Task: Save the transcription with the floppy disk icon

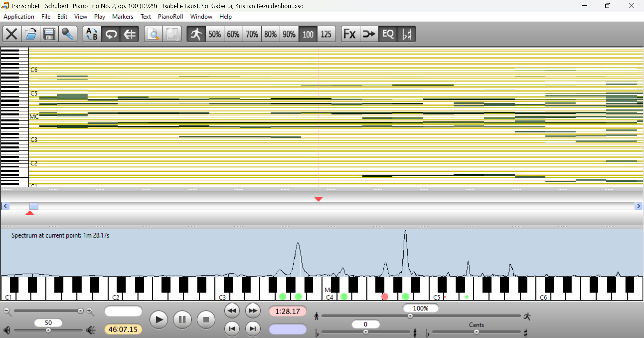Action: click(x=49, y=34)
